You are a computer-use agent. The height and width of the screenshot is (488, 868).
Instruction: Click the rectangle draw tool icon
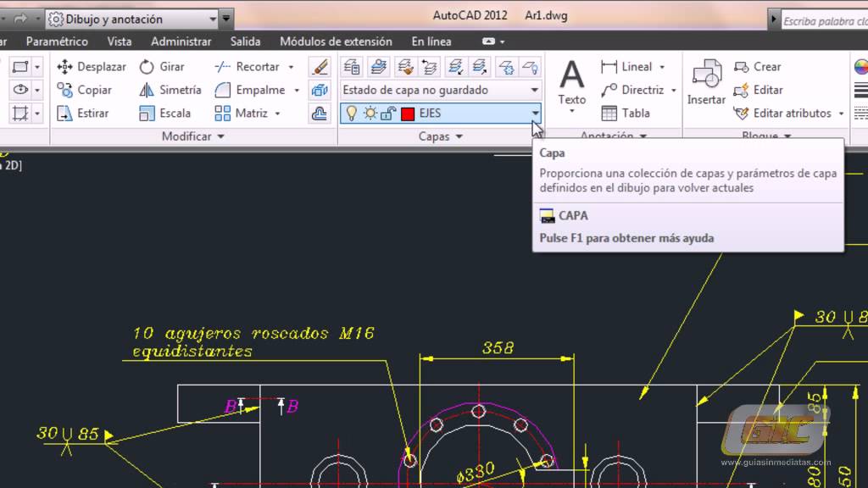coord(20,67)
